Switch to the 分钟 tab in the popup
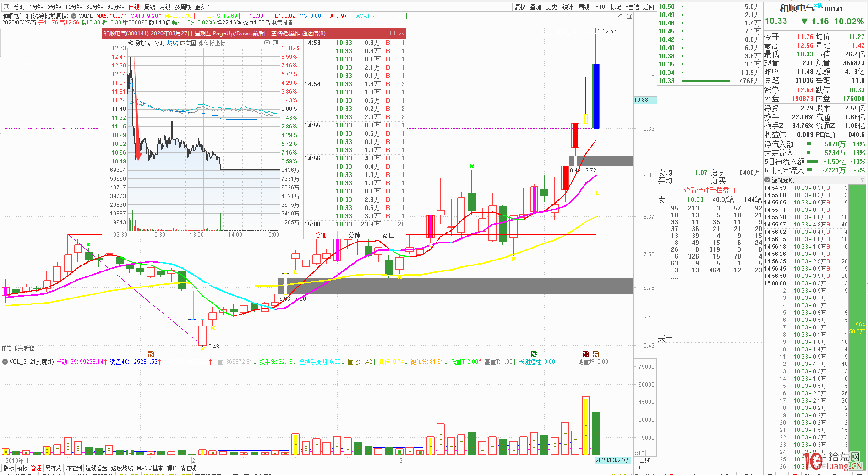This screenshot has width=868, height=475. 355,235
